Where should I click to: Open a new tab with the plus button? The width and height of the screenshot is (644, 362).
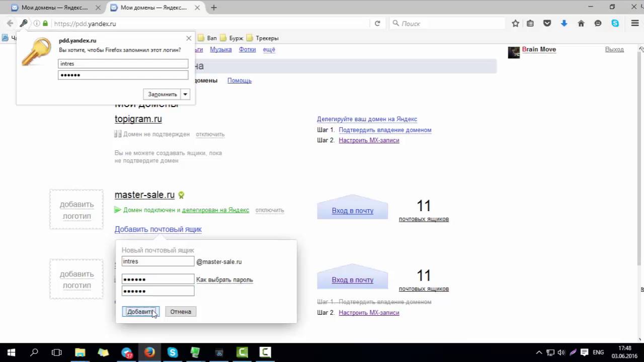[x=214, y=8]
